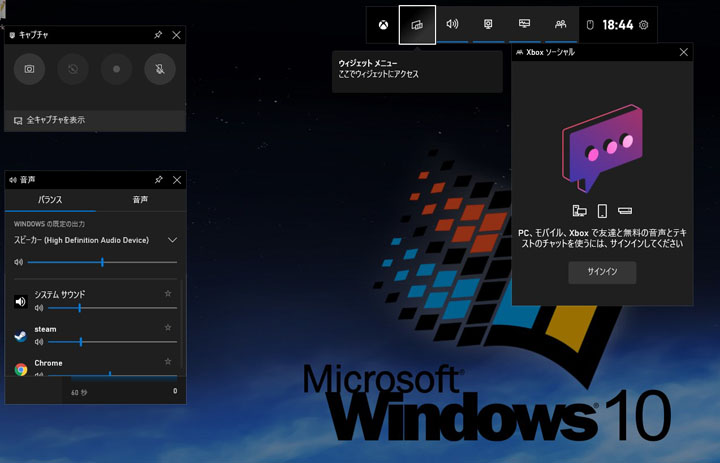Screen dimensions: 720x463
Task: Toggle the Performance widget from Game Bar
Action: pyautogui.click(x=524, y=25)
